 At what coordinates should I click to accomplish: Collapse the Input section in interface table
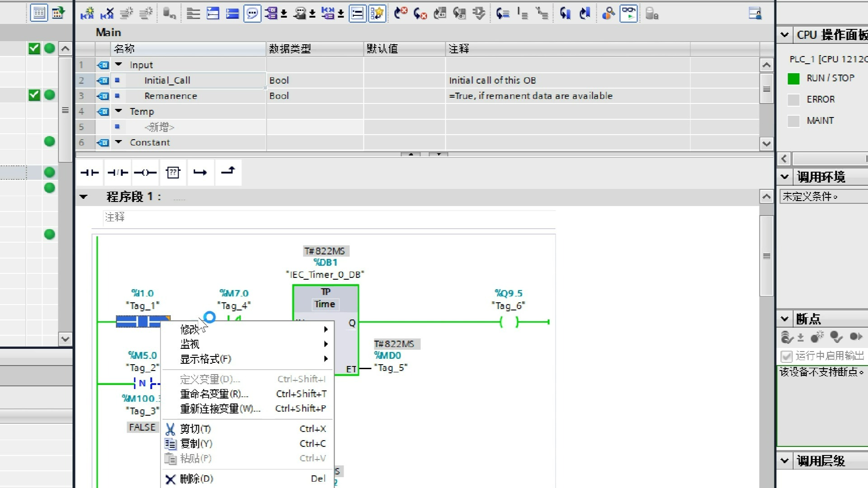coord(118,65)
